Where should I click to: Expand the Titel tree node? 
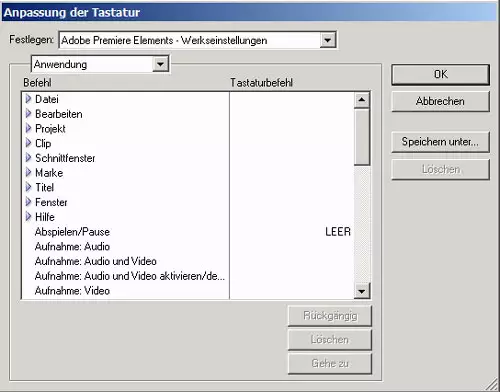pyautogui.click(x=28, y=187)
